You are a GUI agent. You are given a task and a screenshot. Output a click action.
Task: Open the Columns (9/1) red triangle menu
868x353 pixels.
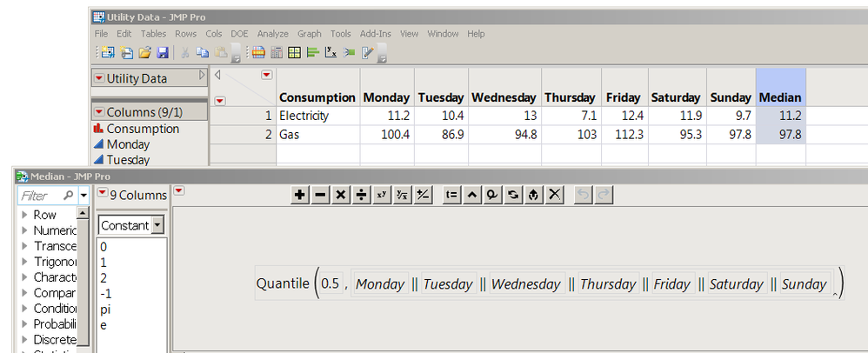point(99,112)
